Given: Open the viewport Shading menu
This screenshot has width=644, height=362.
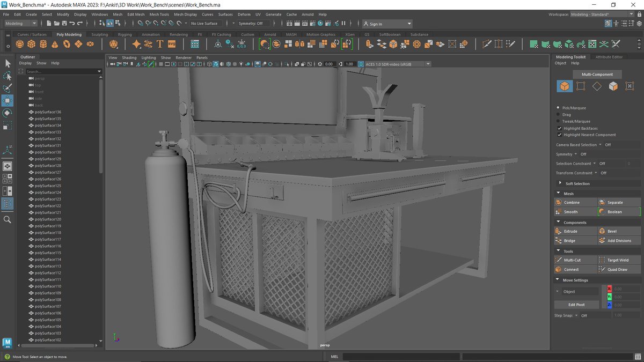Looking at the screenshot, I should [x=129, y=57].
